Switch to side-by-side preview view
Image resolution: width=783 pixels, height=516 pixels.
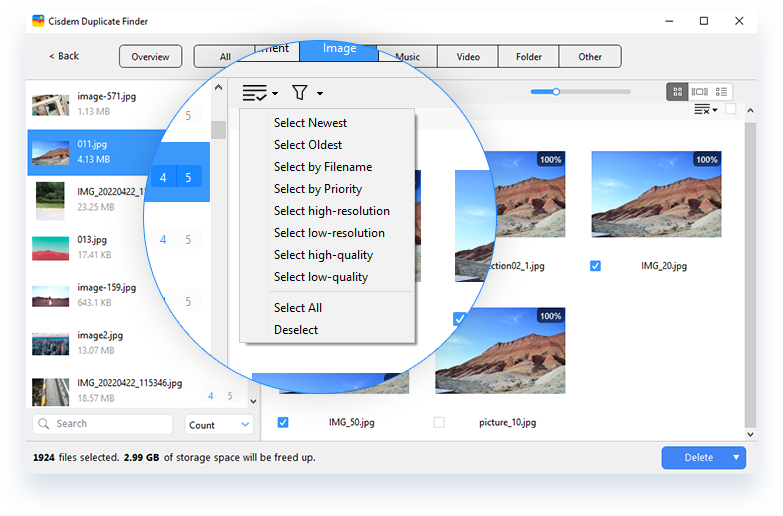[700, 92]
